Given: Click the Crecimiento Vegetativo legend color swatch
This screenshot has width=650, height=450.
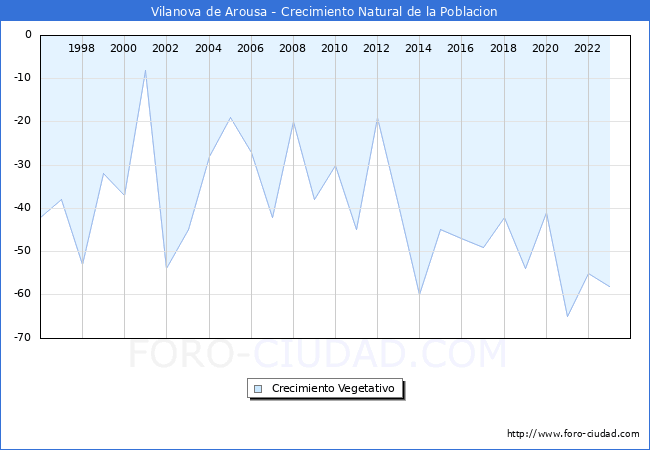Looking at the screenshot, I should click(258, 389).
